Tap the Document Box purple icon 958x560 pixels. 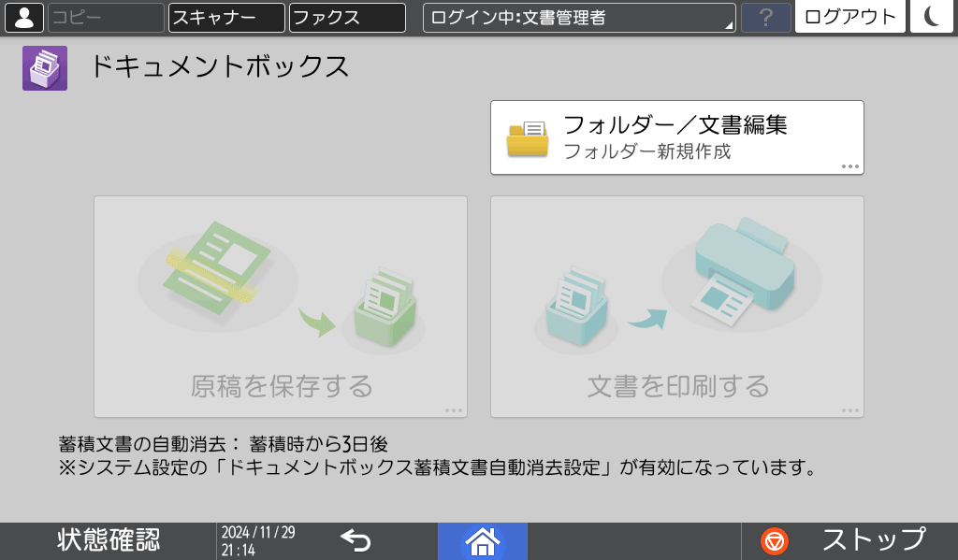(x=43, y=68)
